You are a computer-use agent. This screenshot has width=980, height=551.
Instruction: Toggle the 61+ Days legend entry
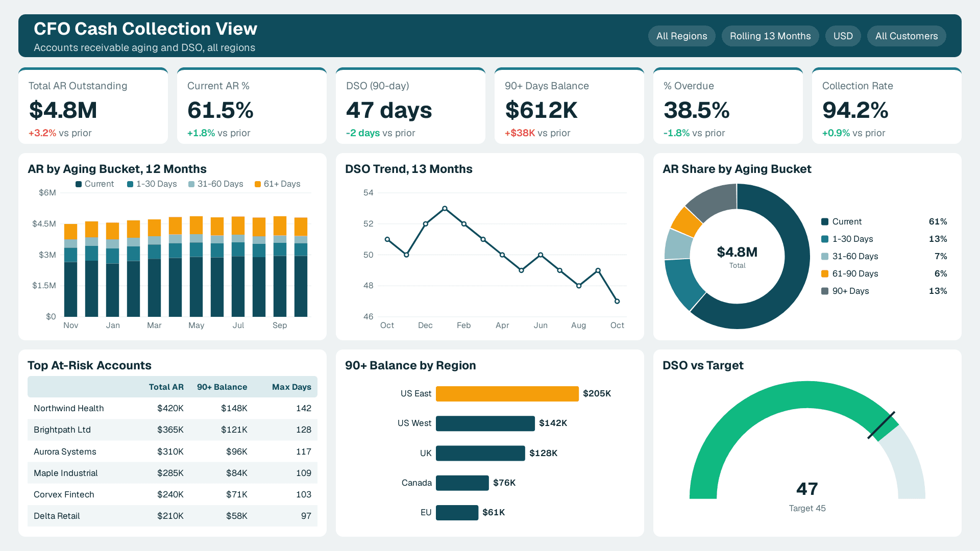point(278,184)
